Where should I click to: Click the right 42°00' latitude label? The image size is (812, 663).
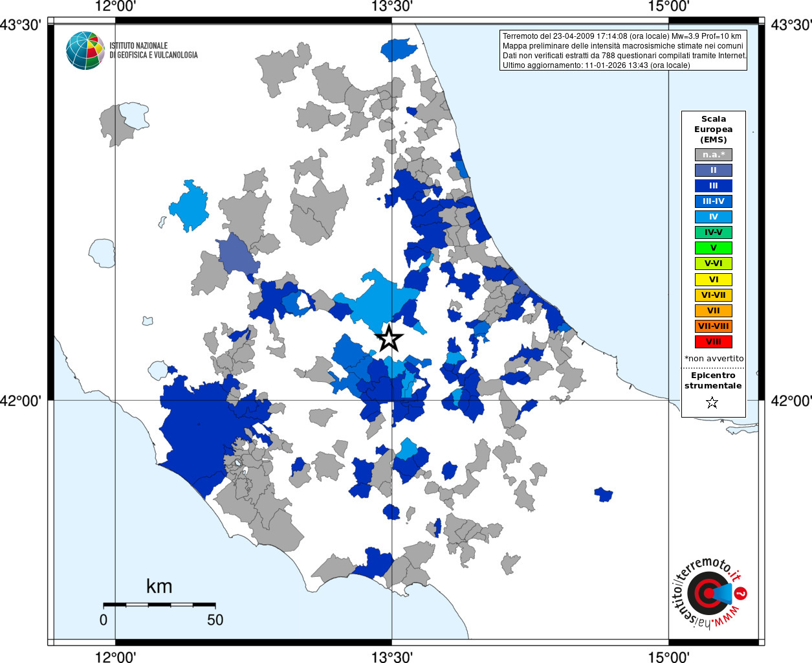coord(791,401)
